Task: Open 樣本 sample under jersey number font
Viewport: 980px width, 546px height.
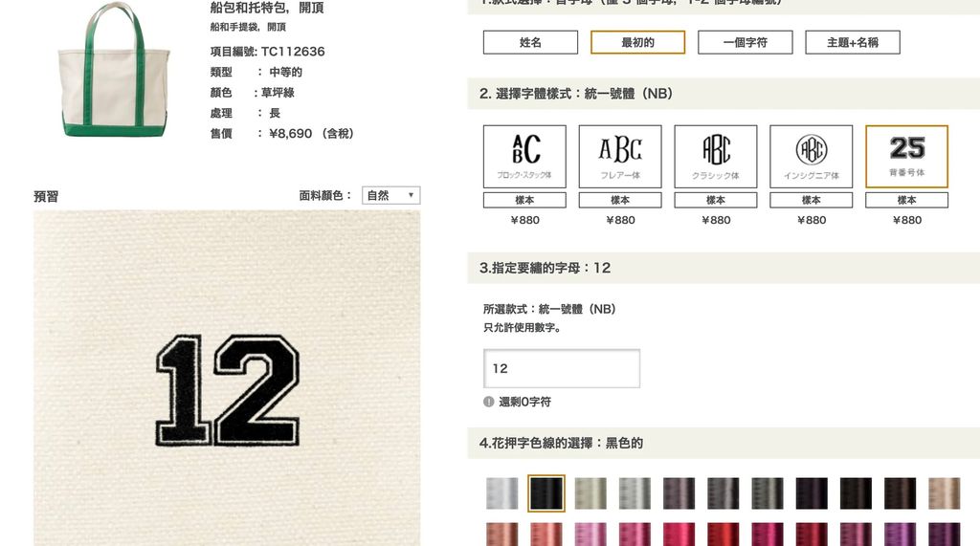Action: pyautogui.click(x=907, y=200)
